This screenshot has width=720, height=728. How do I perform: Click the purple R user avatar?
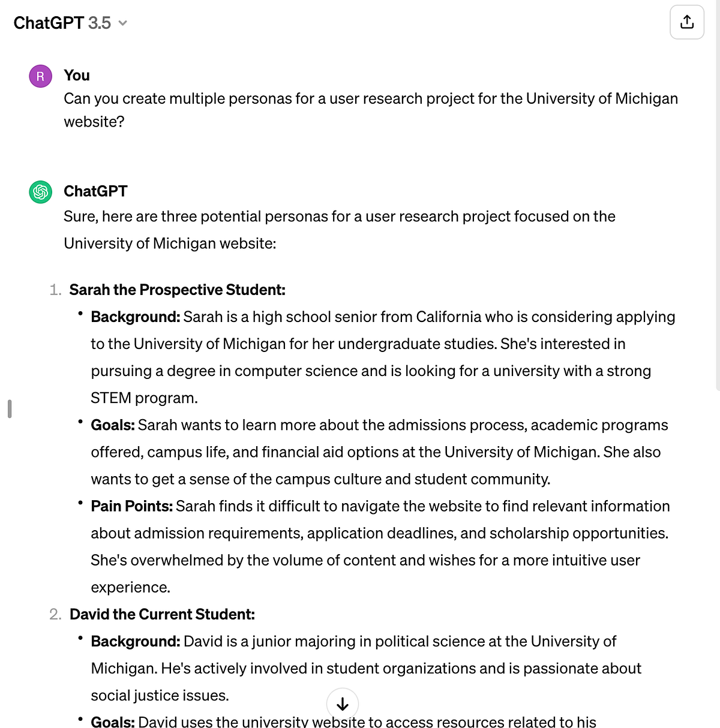click(x=40, y=76)
